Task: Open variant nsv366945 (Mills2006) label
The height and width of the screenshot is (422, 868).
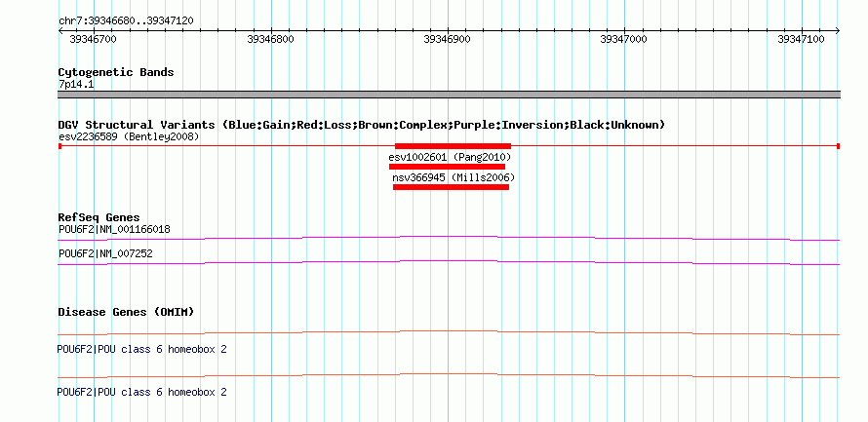Action: 454,178
